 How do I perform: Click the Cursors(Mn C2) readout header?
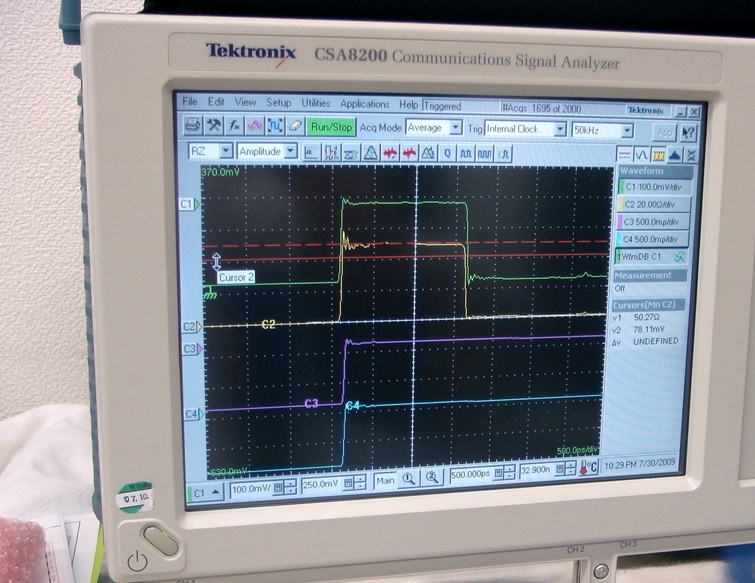649,305
